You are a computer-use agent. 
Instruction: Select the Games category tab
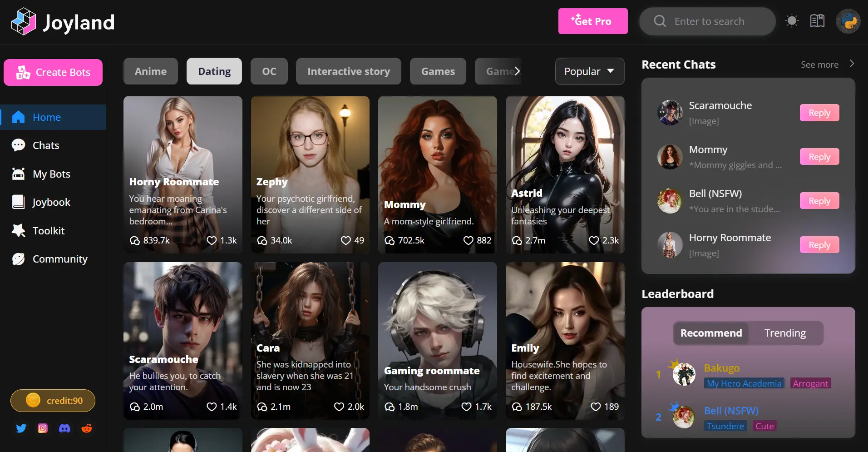click(438, 71)
